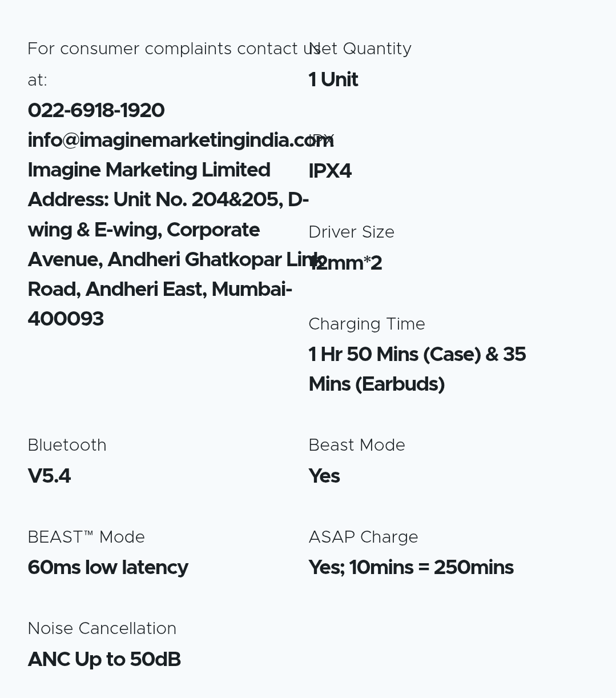Click the Bluetooth label
Screen dimensions: 616x698
click(x=67, y=446)
